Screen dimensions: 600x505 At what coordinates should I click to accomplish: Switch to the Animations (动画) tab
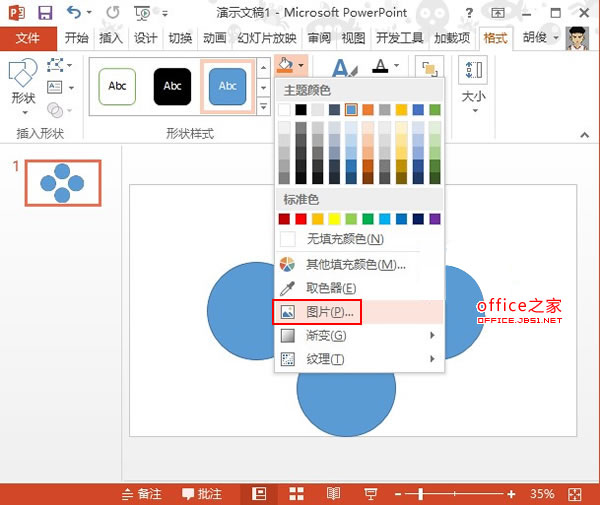click(x=214, y=38)
